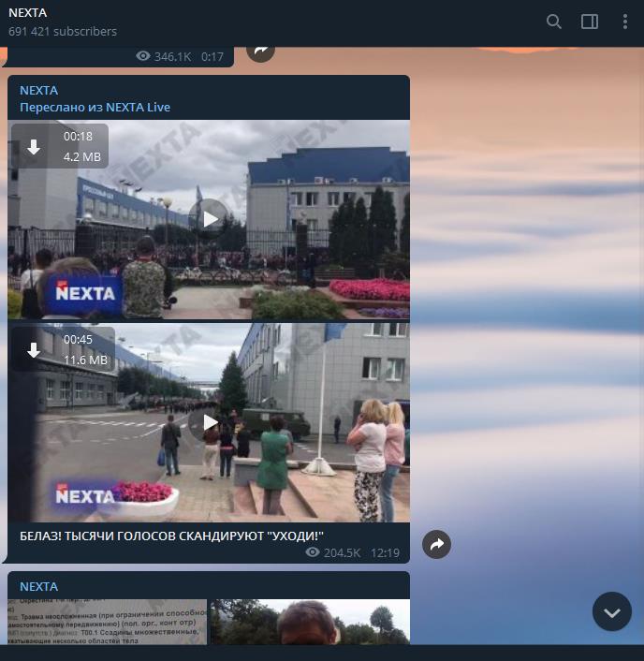This screenshot has width=644, height=661.
Task: Play the 00:18 video
Action: [x=209, y=219]
